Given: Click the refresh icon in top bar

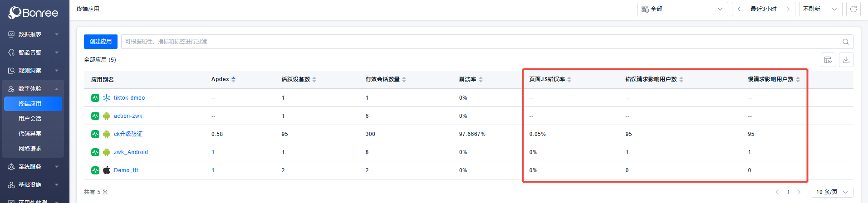Looking at the screenshot, I should 853,9.
